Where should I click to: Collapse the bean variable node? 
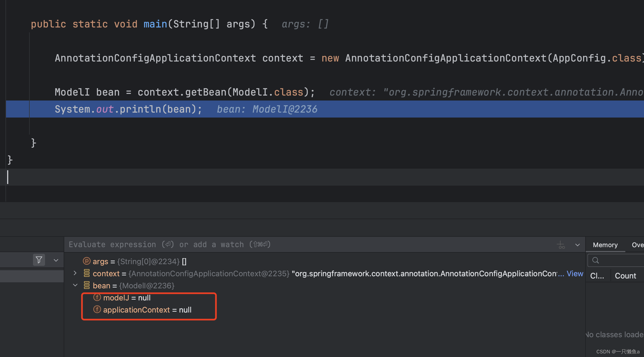[x=75, y=285]
